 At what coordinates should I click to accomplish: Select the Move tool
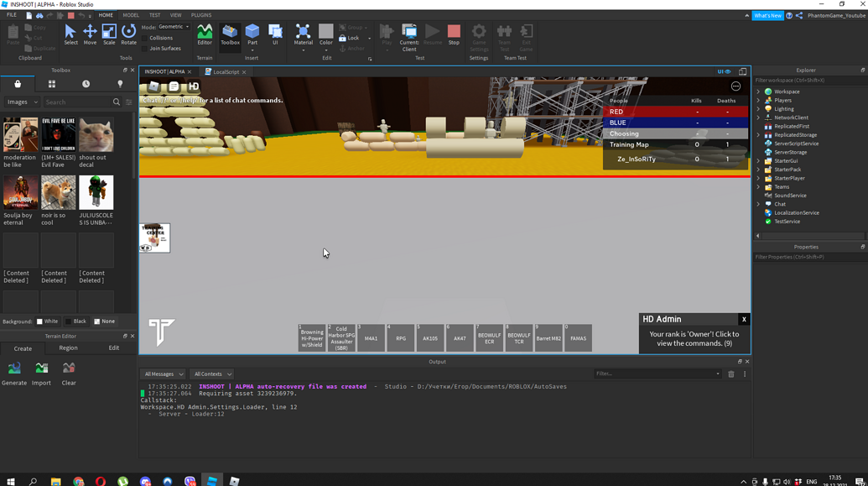click(x=90, y=35)
